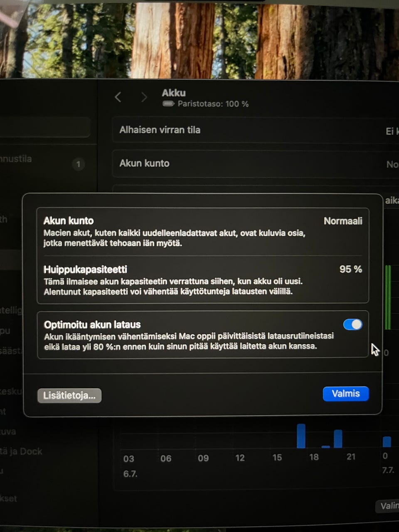Click the 18 hour label on chart
The image size is (399, 532).
point(314,457)
